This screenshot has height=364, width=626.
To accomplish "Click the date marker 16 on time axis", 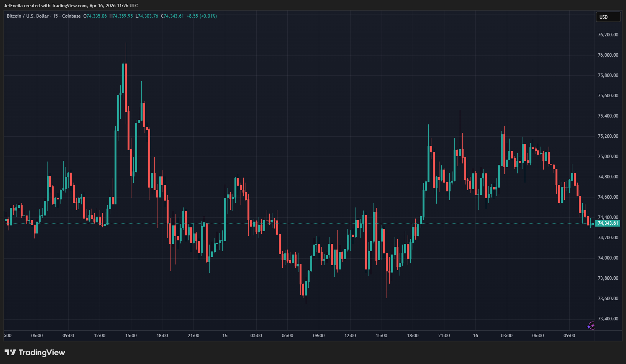I will pyautogui.click(x=475, y=336).
